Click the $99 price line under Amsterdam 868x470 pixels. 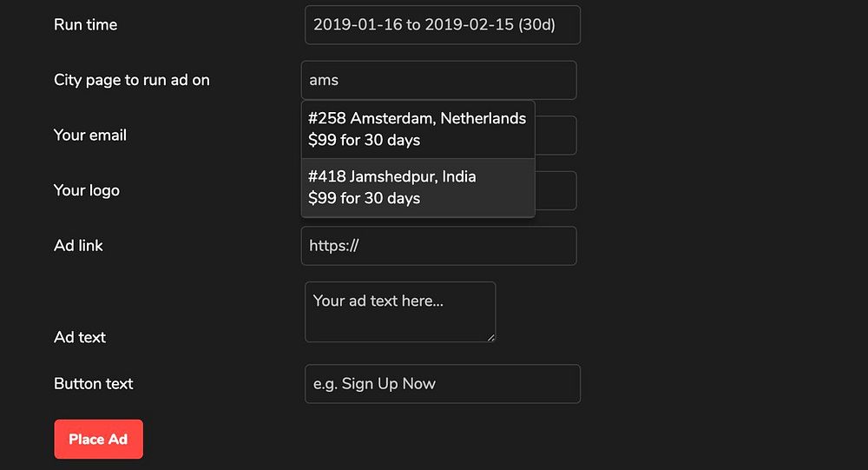tap(364, 141)
